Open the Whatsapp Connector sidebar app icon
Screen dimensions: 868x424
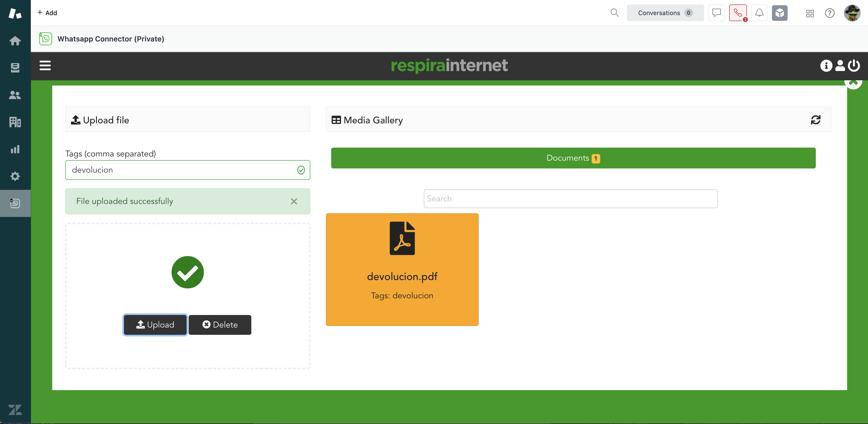click(x=15, y=203)
